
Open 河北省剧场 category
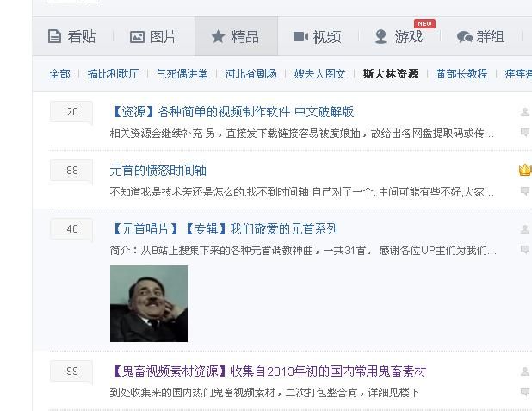click(x=251, y=74)
